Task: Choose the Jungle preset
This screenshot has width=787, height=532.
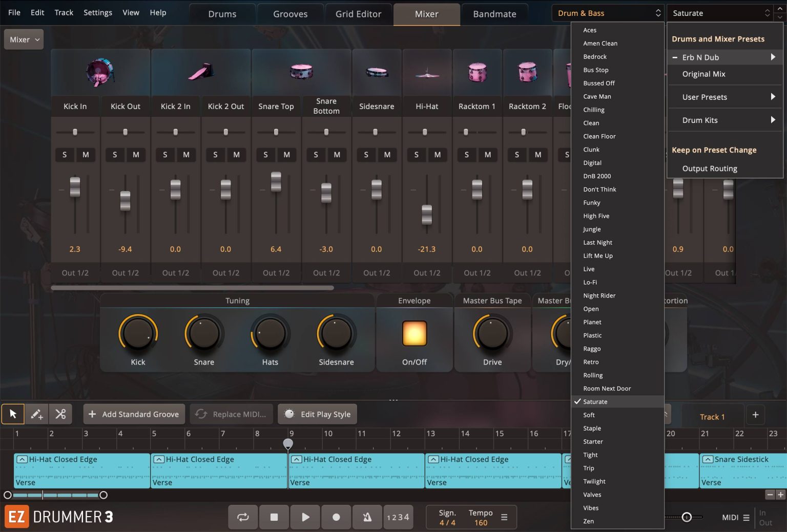Action: [x=617, y=229]
